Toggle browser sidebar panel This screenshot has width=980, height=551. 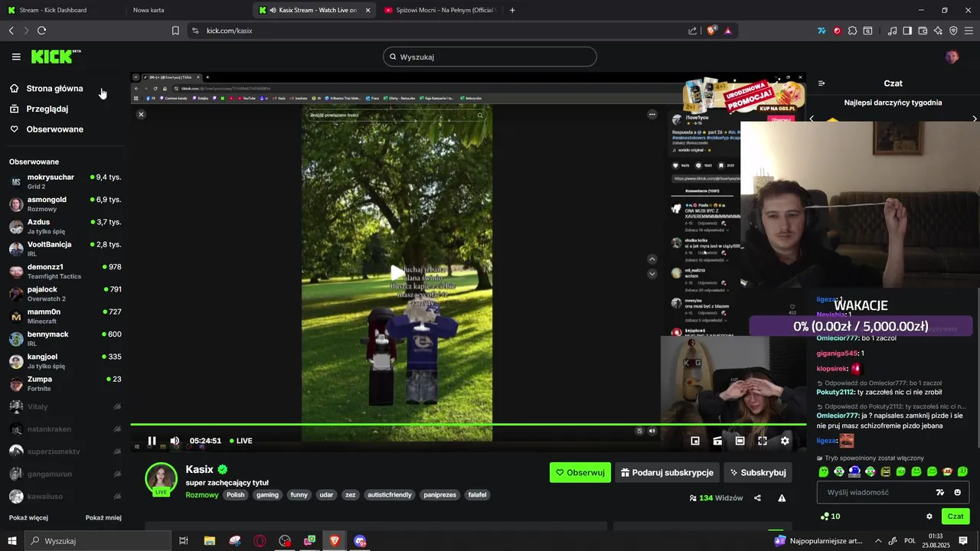click(x=907, y=31)
